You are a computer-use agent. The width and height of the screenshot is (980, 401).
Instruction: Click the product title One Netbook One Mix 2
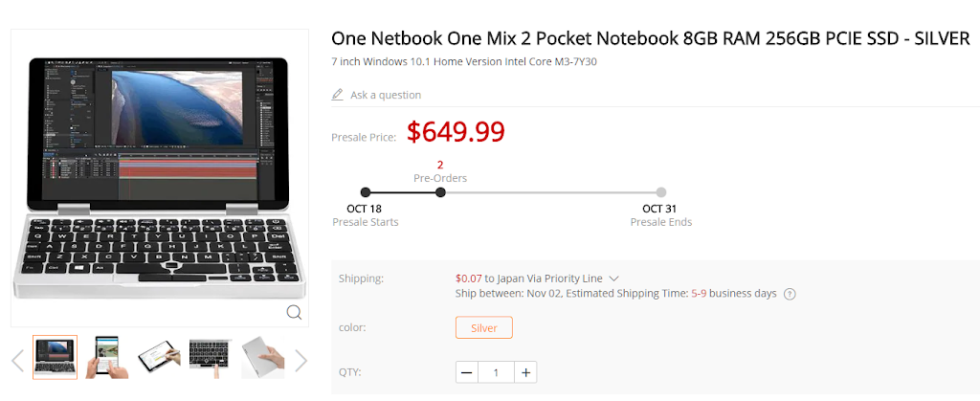pos(651,38)
